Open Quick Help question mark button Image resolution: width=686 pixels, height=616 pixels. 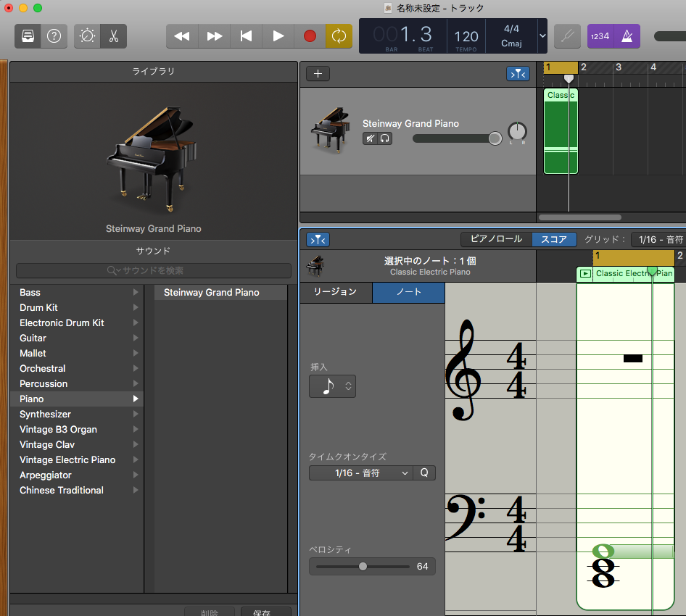tap(54, 36)
